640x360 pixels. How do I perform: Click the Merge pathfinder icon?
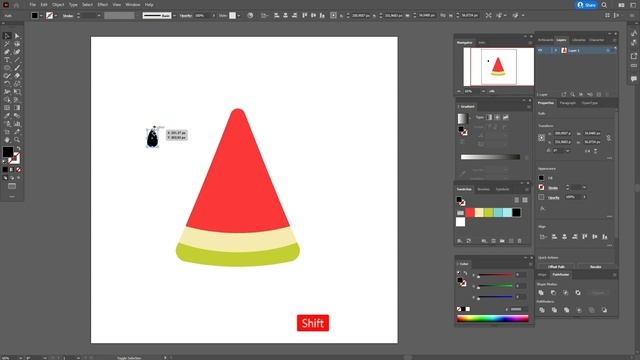tap(567, 310)
